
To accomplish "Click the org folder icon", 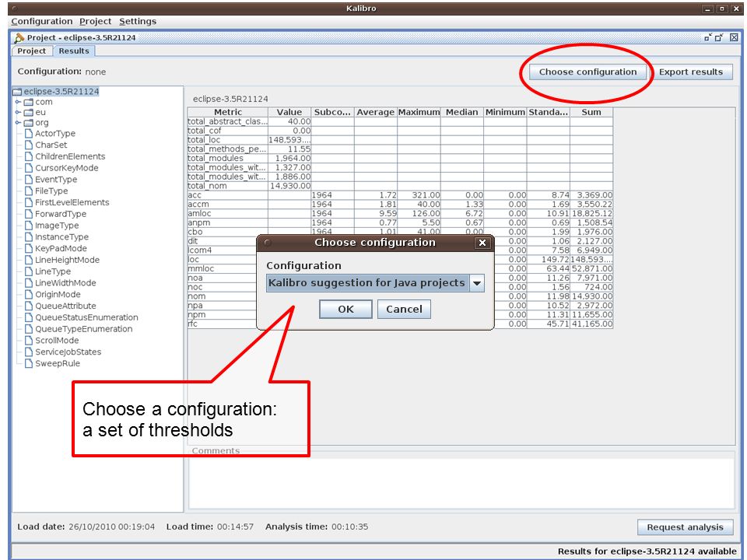I will (x=29, y=123).
